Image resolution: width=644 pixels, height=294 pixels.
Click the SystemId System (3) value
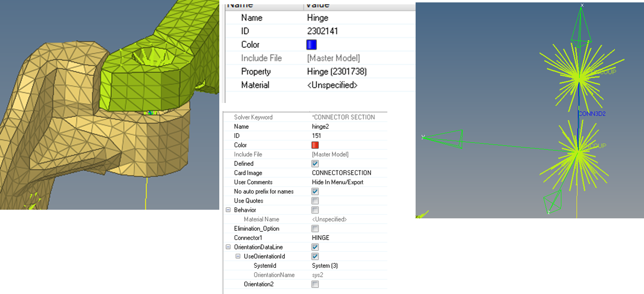(x=325, y=266)
